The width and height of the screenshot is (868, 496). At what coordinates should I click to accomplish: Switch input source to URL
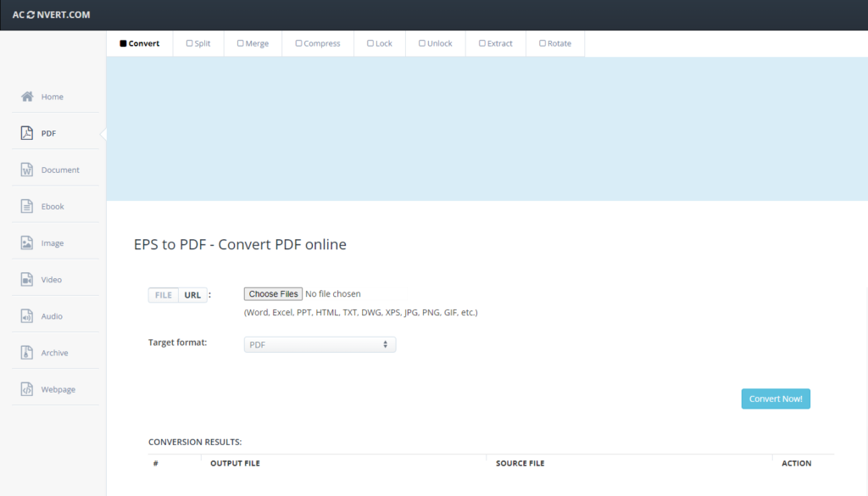click(x=192, y=295)
